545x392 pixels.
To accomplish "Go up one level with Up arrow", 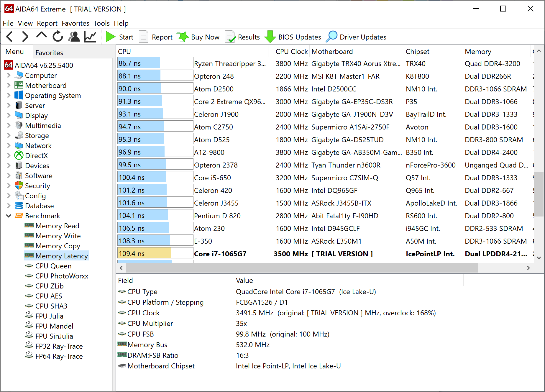I will tap(41, 36).
